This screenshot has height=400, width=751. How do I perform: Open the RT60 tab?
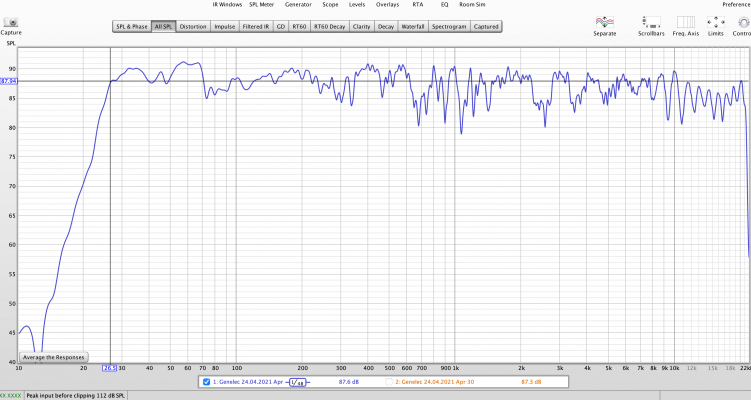tap(299, 27)
